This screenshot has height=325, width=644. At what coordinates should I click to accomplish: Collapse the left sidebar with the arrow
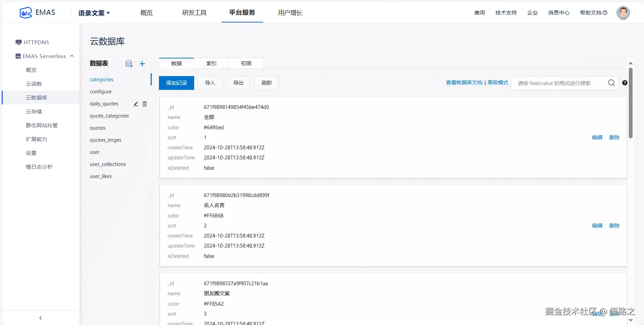point(41,318)
